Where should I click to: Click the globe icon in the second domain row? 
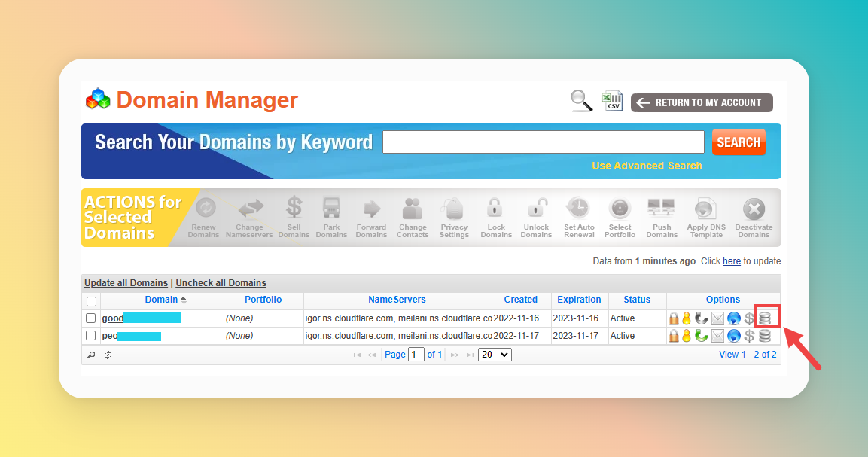[x=734, y=336]
